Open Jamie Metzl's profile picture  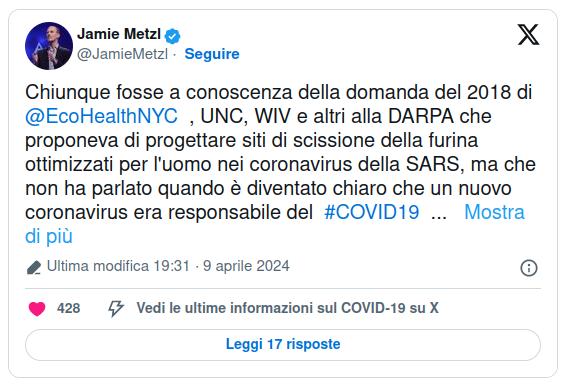point(49,46)
